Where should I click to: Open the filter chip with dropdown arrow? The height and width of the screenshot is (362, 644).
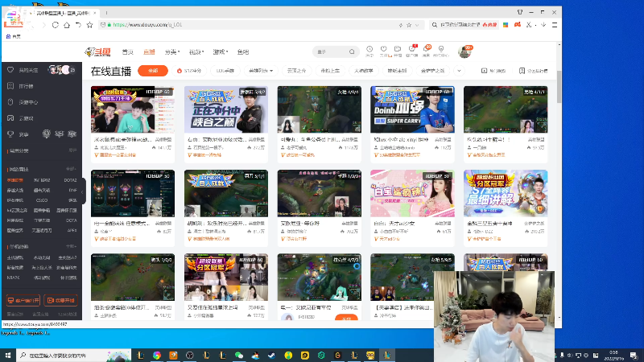(x=261, y=71)
